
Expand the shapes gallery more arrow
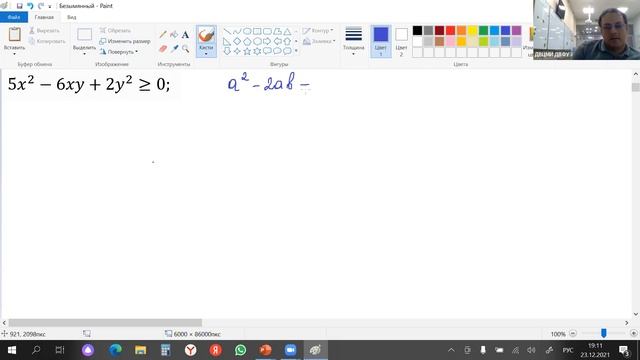click(x=296, y=51)
